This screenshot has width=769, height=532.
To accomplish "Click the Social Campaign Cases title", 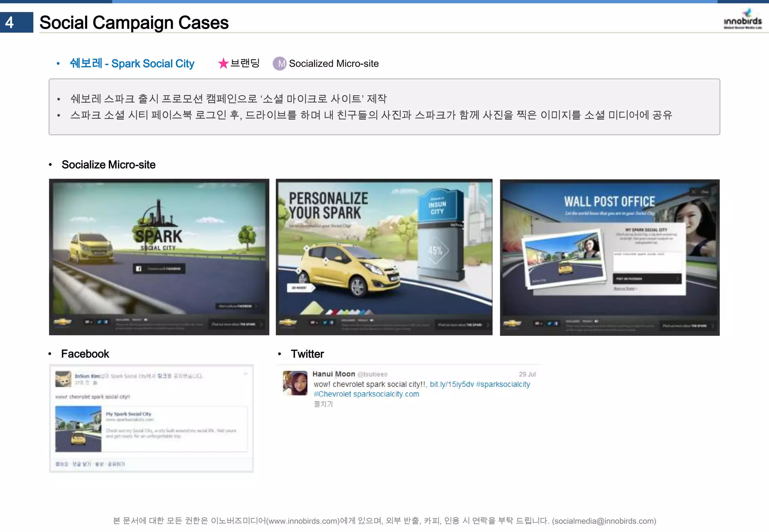I will coord(134,23).
